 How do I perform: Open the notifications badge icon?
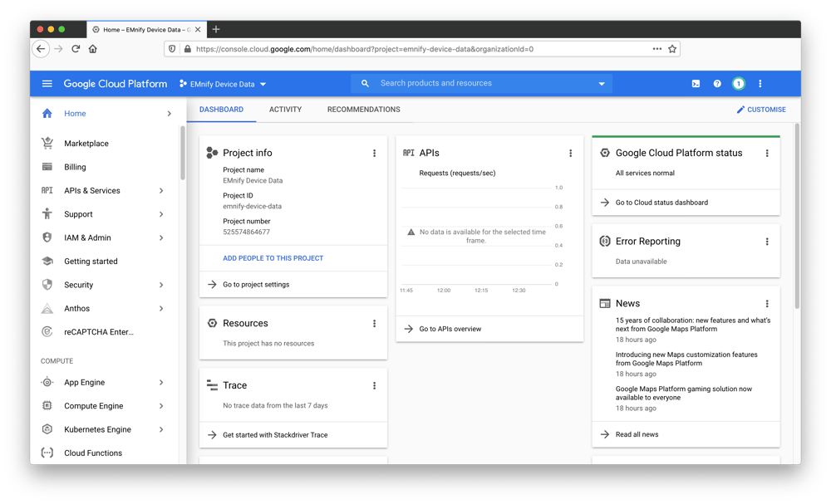point(738,84)
